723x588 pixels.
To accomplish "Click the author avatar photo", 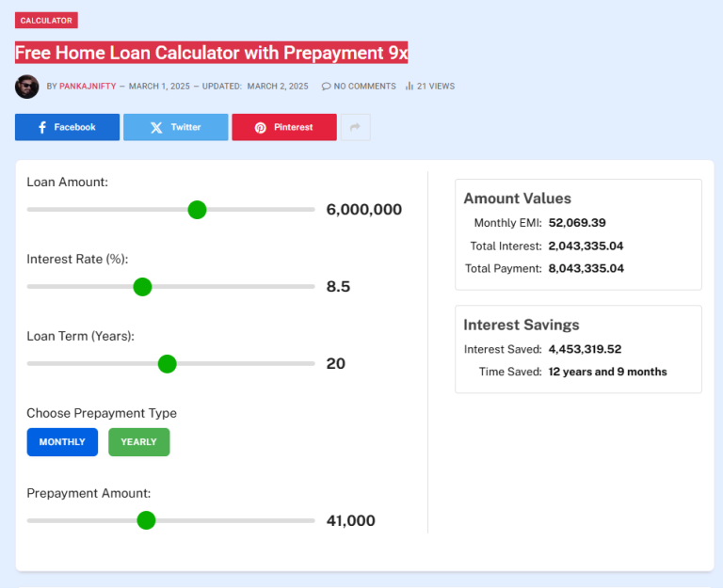I will [26, 87].
